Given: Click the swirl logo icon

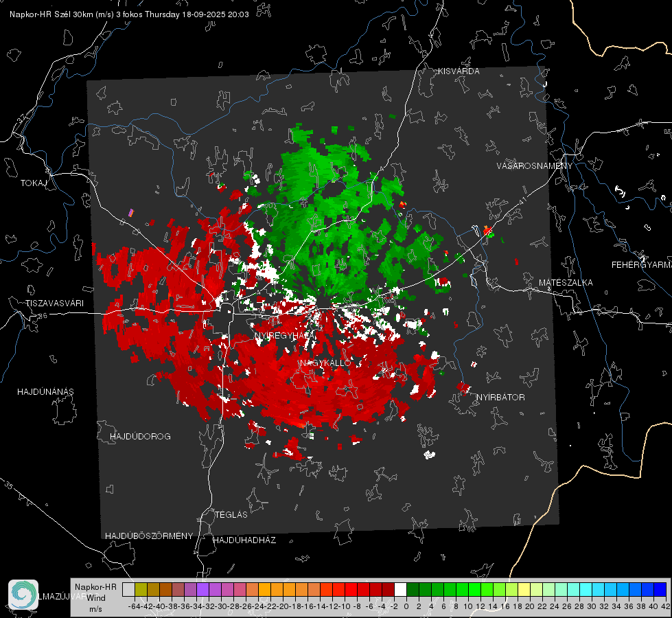Looking at the screenshot, I should point(23,595).
